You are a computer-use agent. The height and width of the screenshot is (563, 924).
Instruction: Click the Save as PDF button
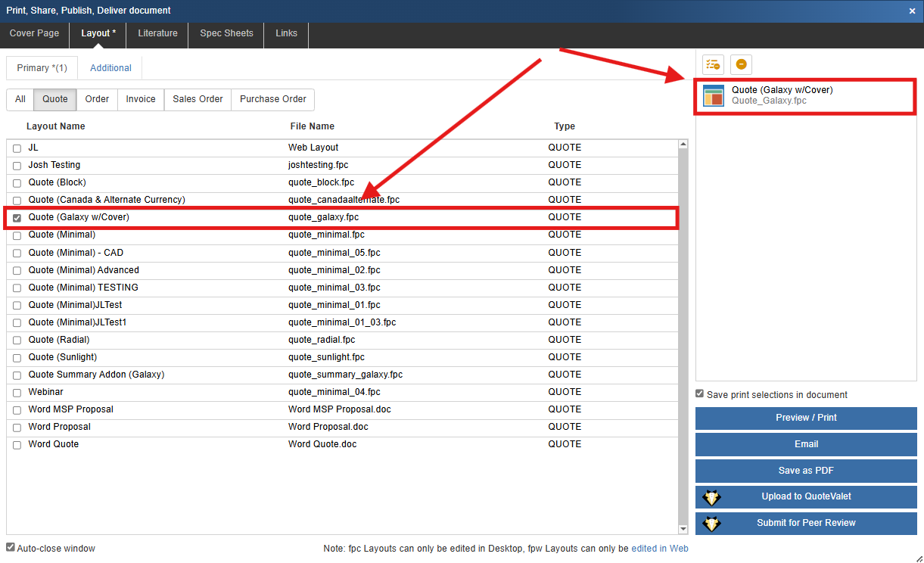click(805, 471)
